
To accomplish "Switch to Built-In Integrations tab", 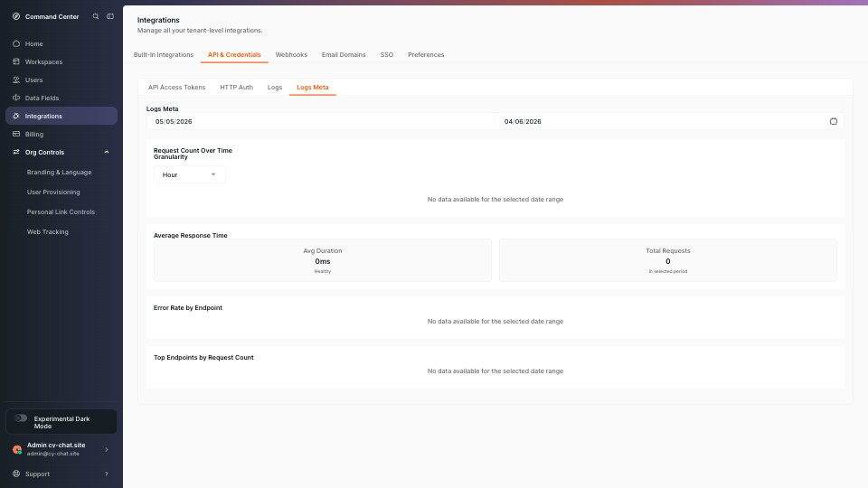I will [164, 55].
